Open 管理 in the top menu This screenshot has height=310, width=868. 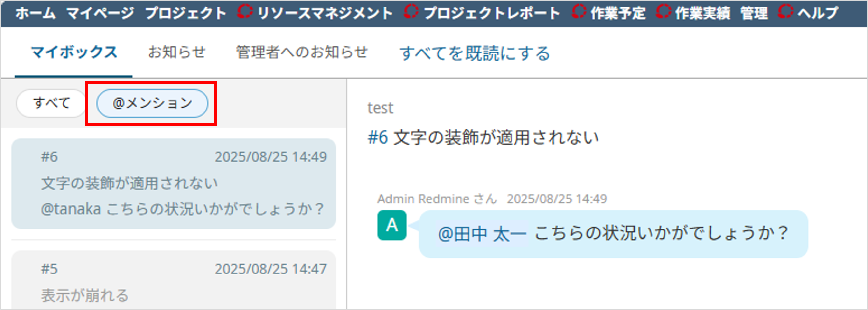click(754, 13)
